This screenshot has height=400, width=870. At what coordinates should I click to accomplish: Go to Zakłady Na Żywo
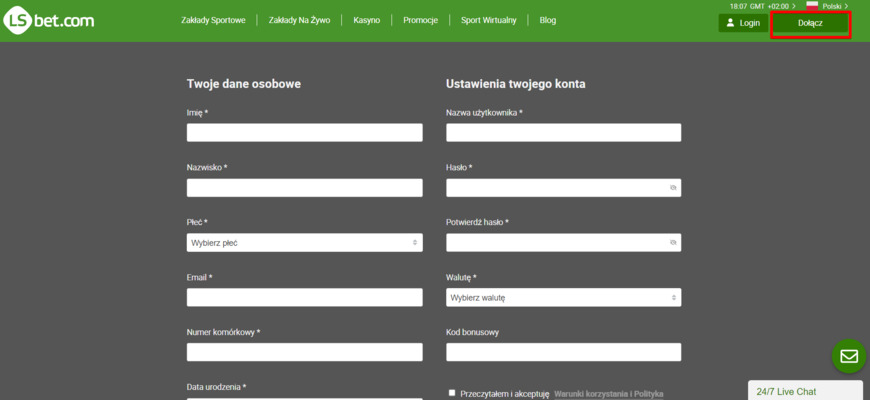299,21
